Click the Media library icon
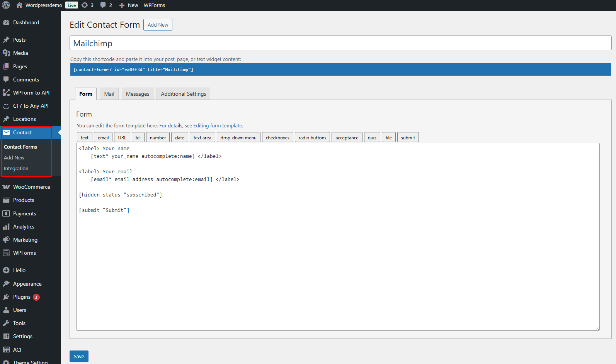Screen dimensions: 616x364 [x=6, y=53]
